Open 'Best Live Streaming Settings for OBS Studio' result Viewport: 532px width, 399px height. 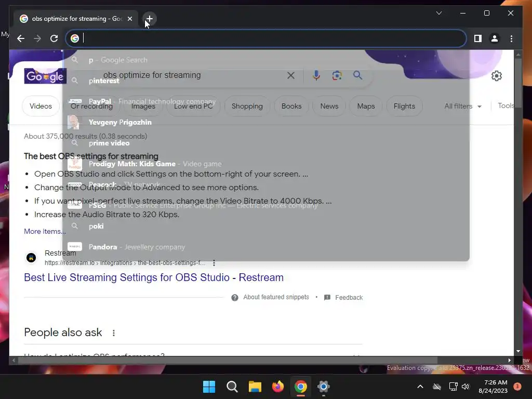[x=154, y=277]
